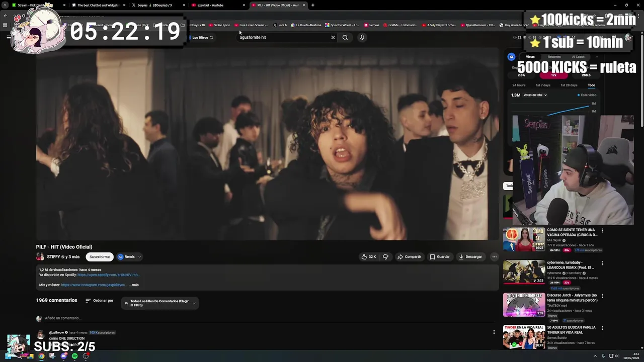This screenshot has height=362, width=644.
Task: Open Spotify from the taskbar
Action: point(74,356)
